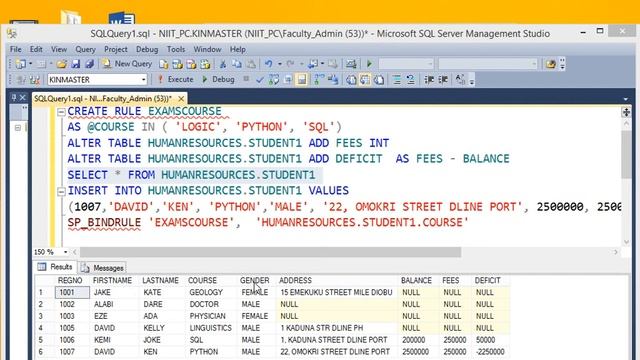Click the Debug button

(218, 79)
